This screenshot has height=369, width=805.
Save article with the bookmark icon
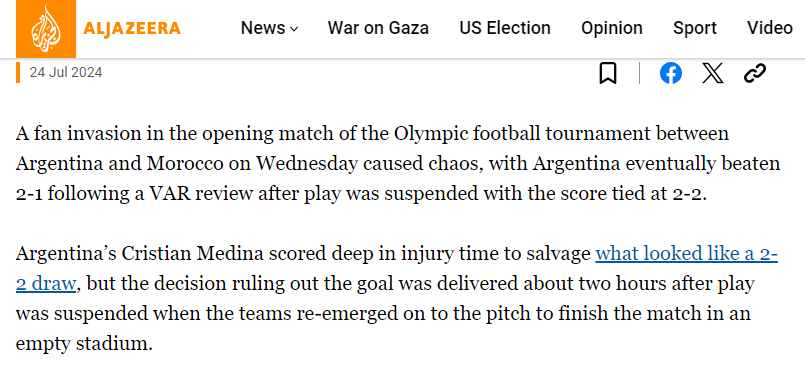pyautogui.click(x=608, y=73)
